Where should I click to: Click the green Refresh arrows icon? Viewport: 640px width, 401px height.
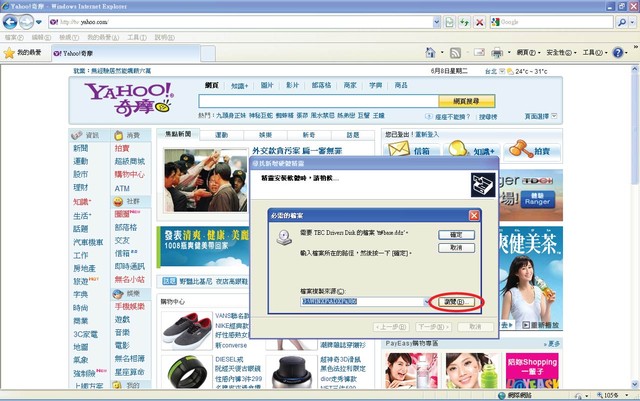tap(464, 22)
